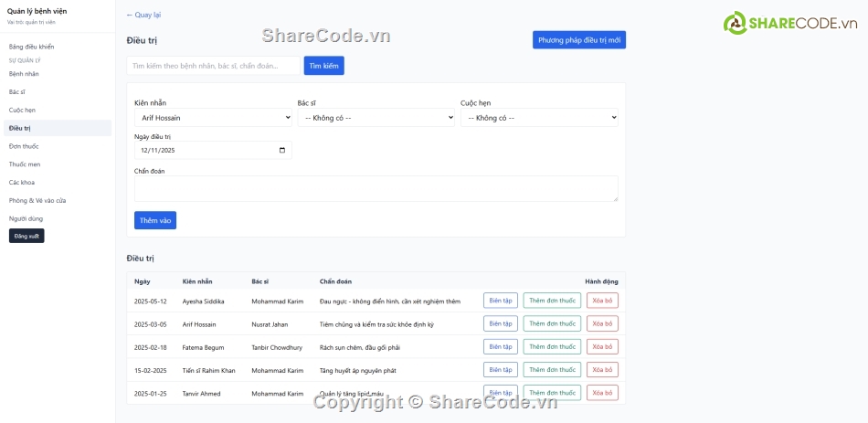Click the Chẩn đoán column header

pyautogui.click(x=335, y=281)
